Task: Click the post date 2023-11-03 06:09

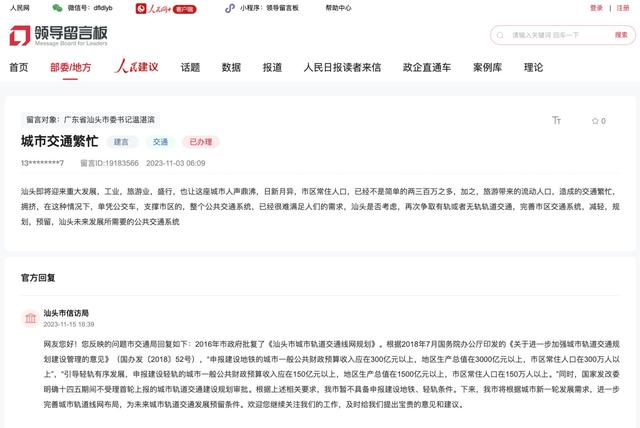Action: (176, 163)
